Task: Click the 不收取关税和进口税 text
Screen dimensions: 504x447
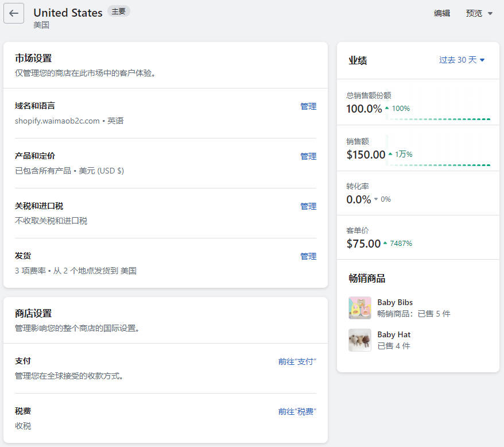Action: 51,221
